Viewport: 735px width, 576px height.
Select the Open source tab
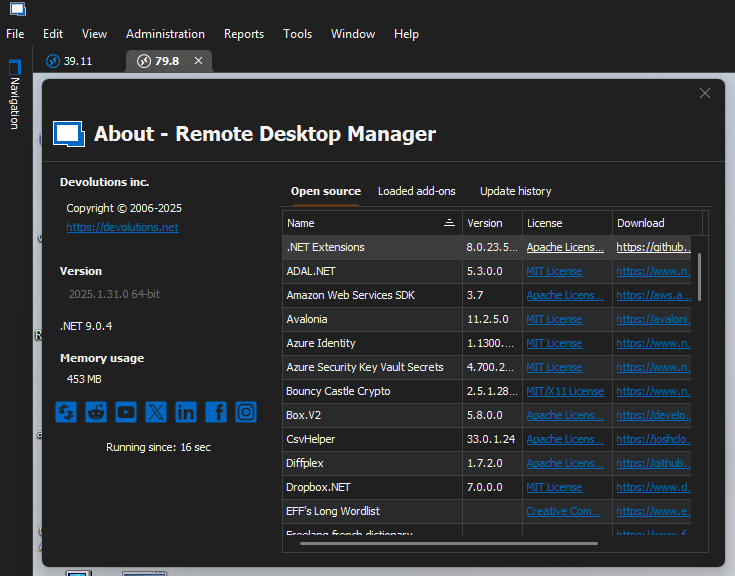click(326, 191)
